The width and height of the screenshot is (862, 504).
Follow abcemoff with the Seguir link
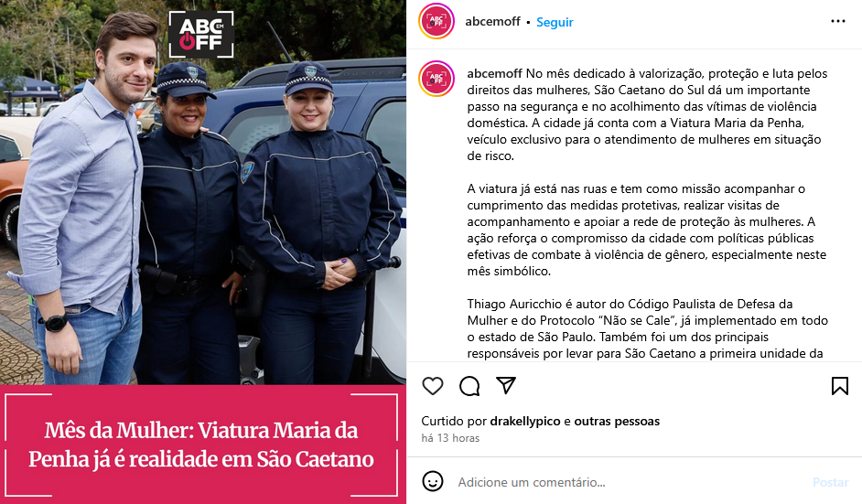coord(555,22)
